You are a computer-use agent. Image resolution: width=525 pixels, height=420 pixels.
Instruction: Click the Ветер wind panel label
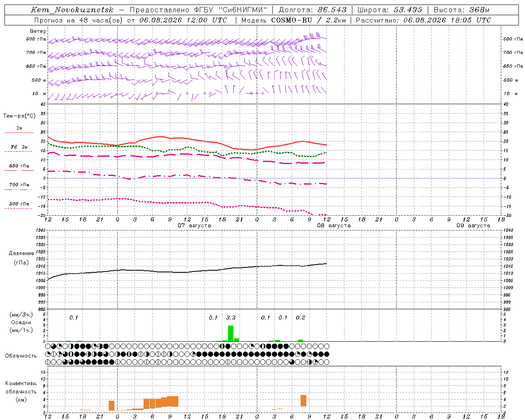[x=38, y=31]
